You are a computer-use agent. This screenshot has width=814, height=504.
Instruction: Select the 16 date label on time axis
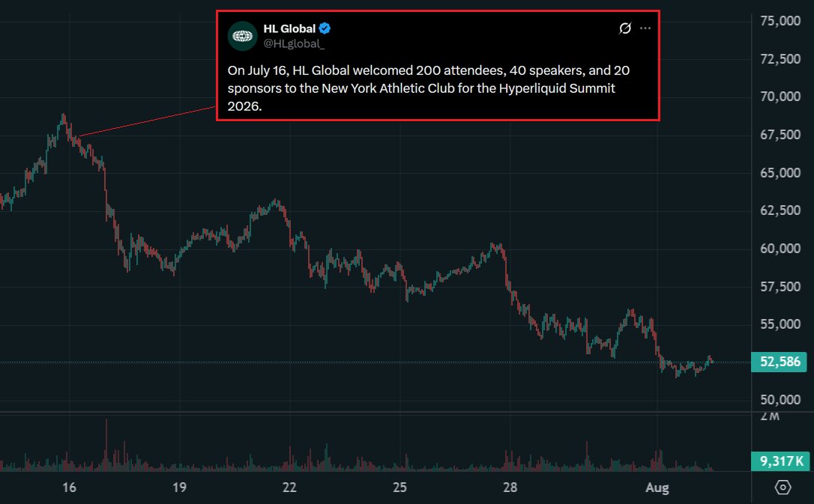[x=69, y=488]
